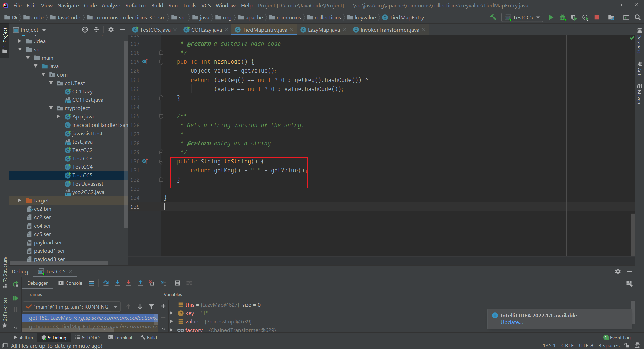This screenshot has height=349, width=644.
Task: Open Maven side tool window
Action: [x=639, y=94]
